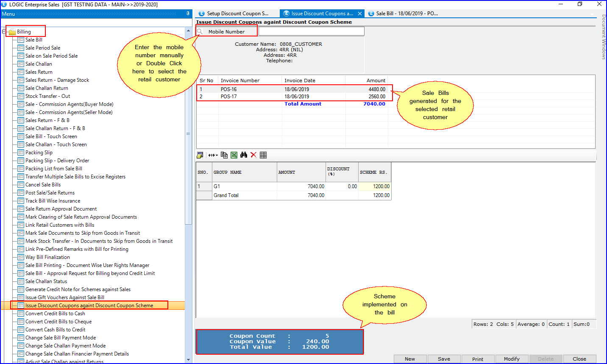Click the red X delete icon
The image size is (607, 364).
point(253,155)
